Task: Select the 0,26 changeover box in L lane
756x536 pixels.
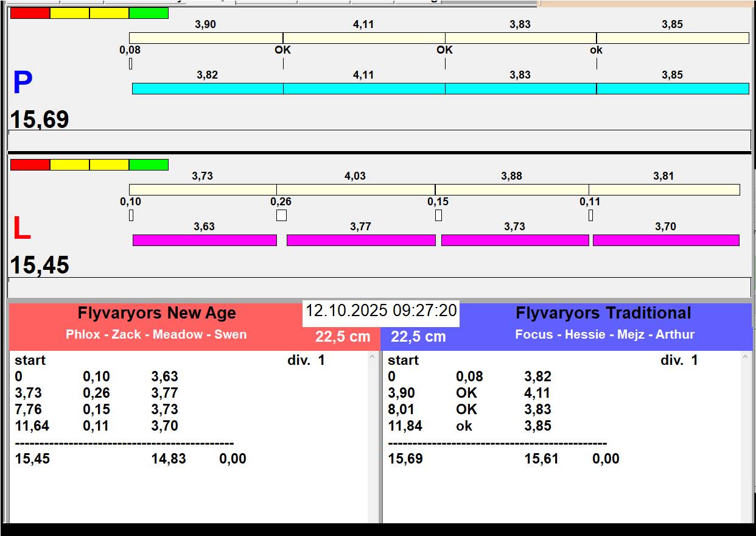Action: (x=281, y=215)
